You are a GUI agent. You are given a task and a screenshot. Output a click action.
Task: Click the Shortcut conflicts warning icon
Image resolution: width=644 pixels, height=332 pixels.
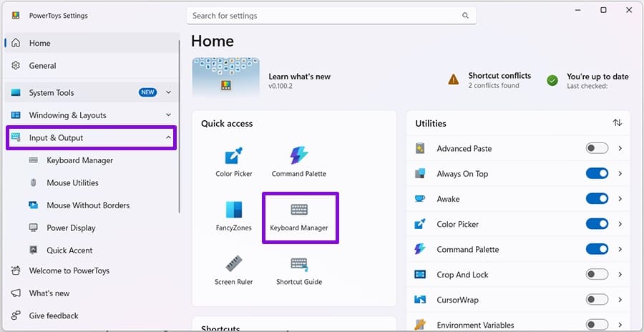pos(454,79)
